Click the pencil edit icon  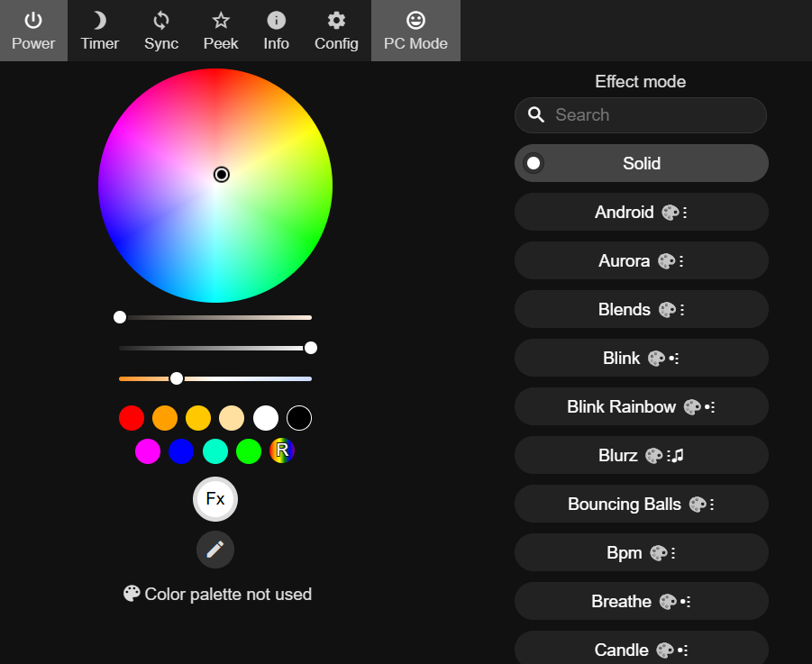coord(215,550)
